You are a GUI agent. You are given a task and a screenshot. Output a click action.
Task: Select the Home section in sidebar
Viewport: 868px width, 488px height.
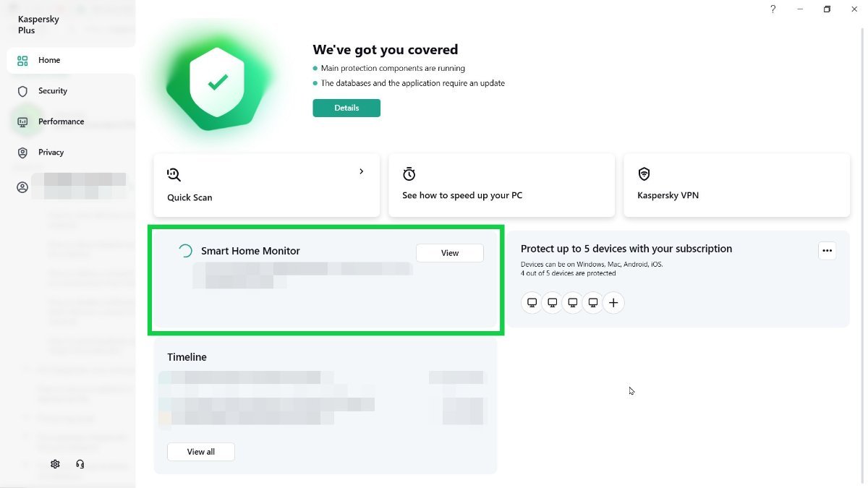48,61
